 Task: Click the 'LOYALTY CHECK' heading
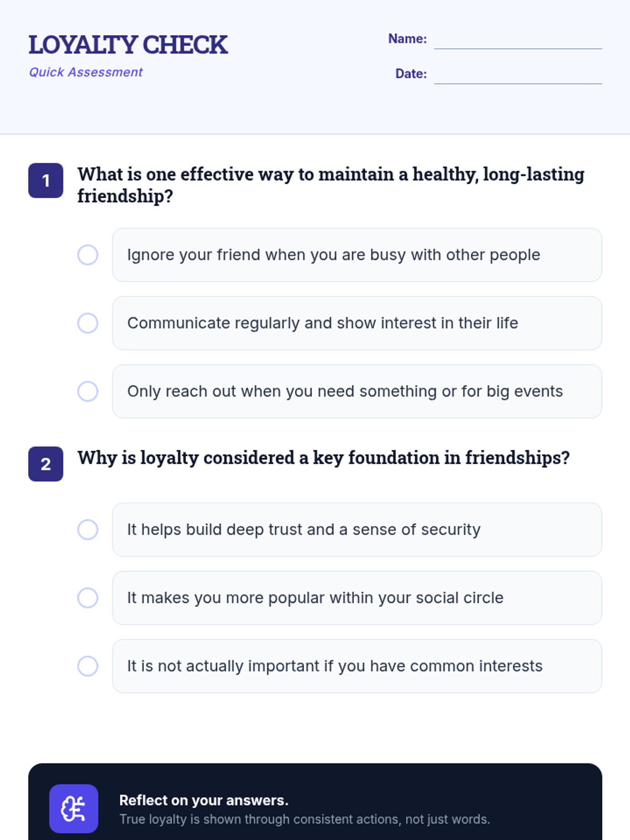[x=128, y=45]
